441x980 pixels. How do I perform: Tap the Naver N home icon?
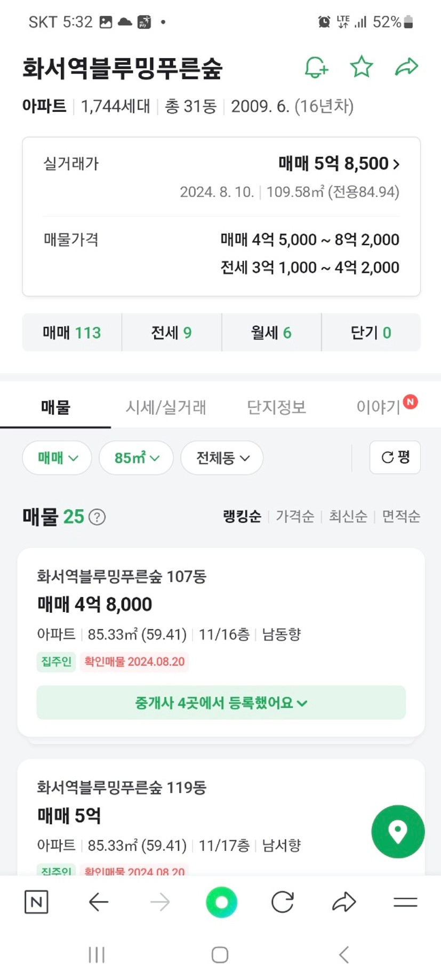pyautogui.click(x=36, y=902)
